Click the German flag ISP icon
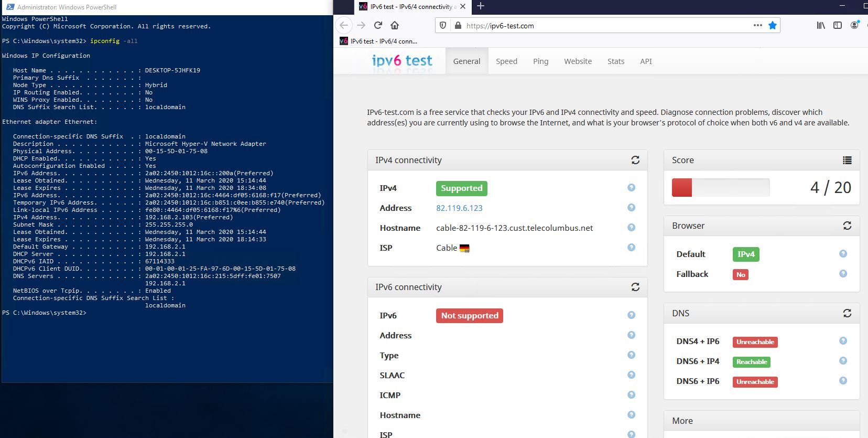Image resolution: width=868 pixels, height=438 pixels. click(x=464, y=249)
